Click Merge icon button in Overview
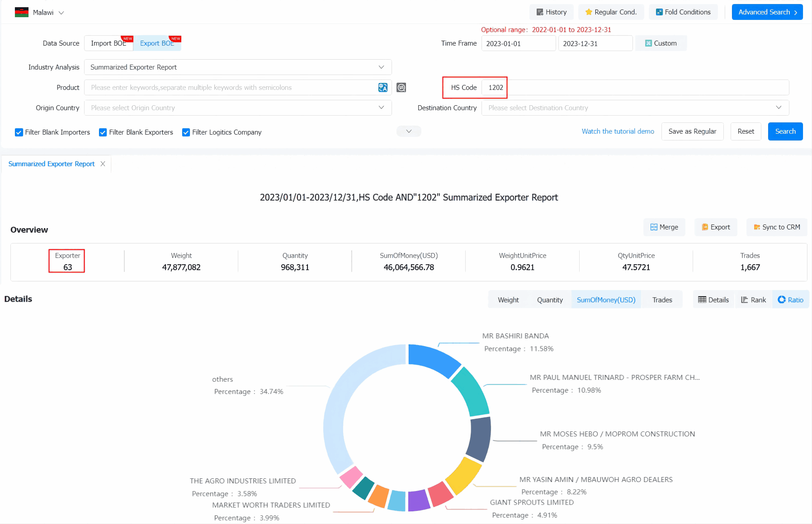Image resolution: width=812 pixels, height=524 pixels. 664,227
